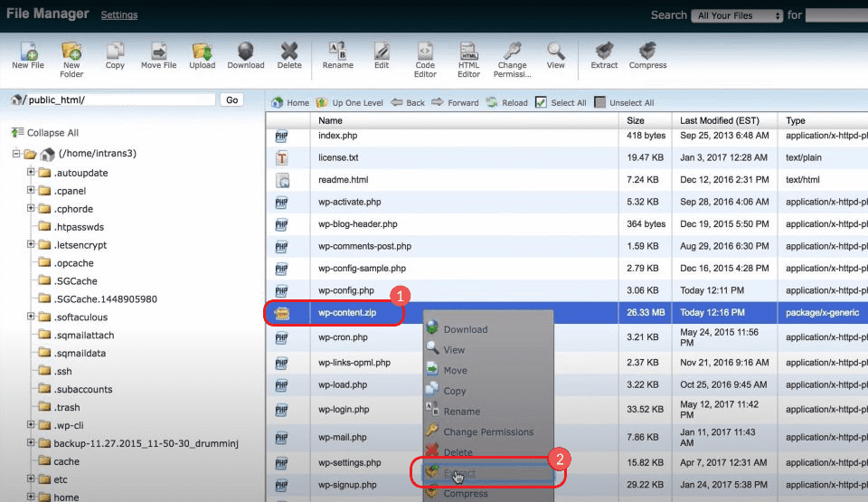Open the Settings link
868x502 pixels.
point(119,15)
